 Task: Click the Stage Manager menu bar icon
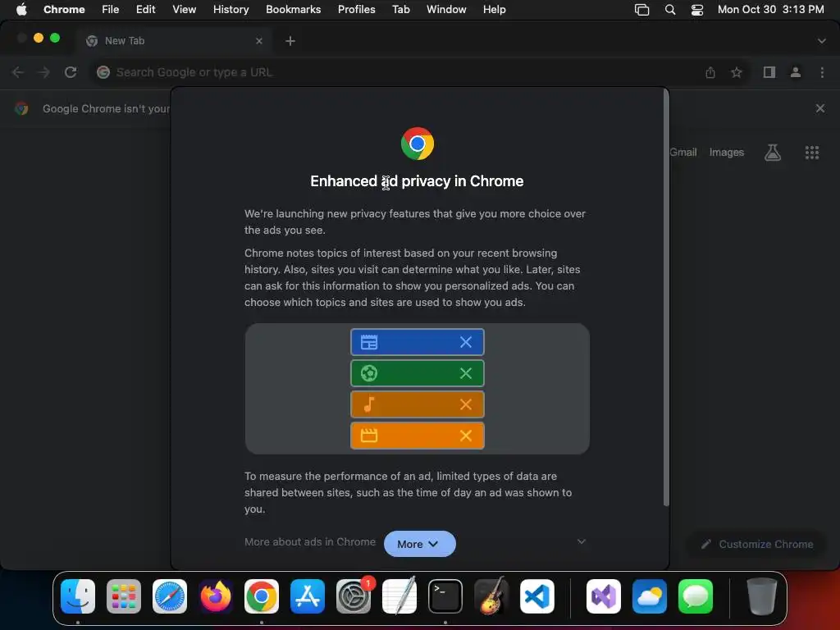641,10
